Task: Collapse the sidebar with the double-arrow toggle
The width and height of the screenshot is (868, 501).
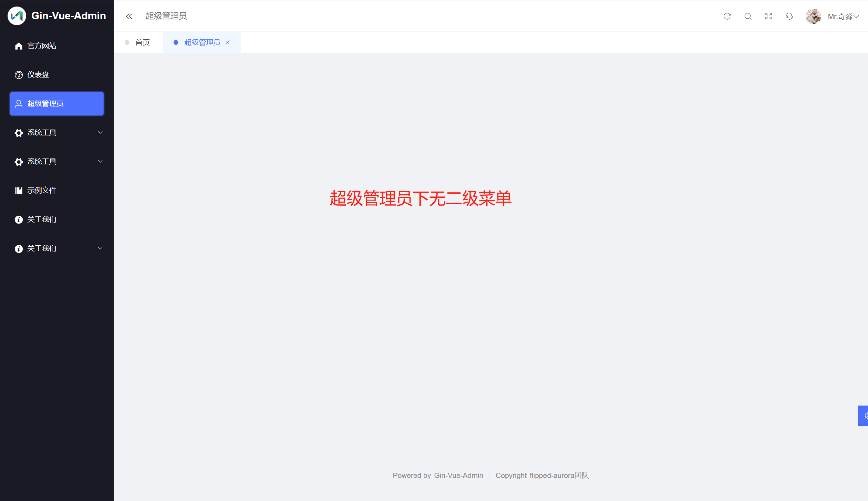Action: pyautogui.click(x=129, y=16)
